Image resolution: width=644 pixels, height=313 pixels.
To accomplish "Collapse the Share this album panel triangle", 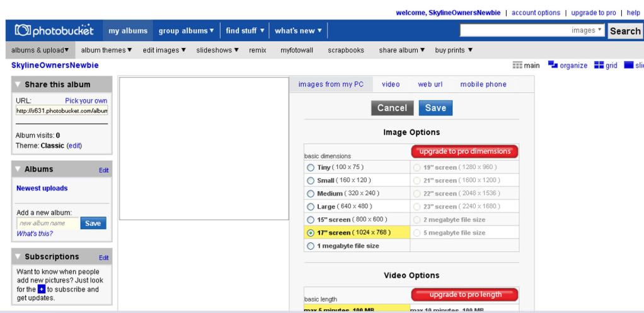I will click(x=18, y=85).
